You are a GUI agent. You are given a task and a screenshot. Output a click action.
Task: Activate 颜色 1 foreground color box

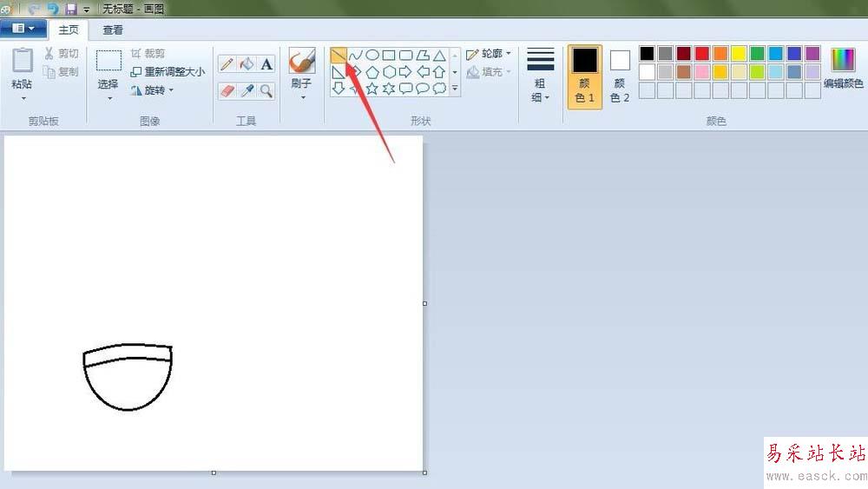click(x=584, y=76)
